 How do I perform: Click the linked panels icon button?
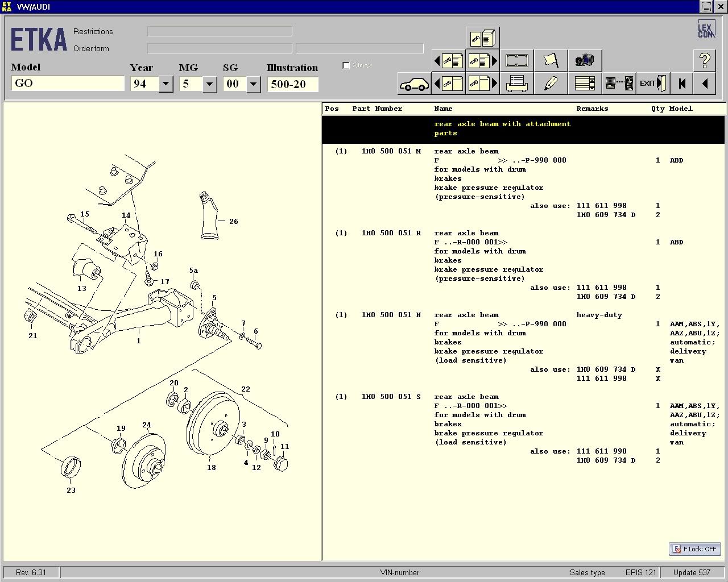tap(619, 84)
